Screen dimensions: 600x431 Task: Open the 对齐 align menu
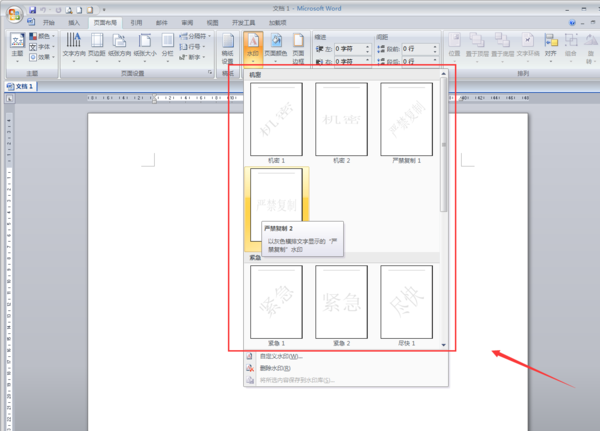click(x=551, y=48)
